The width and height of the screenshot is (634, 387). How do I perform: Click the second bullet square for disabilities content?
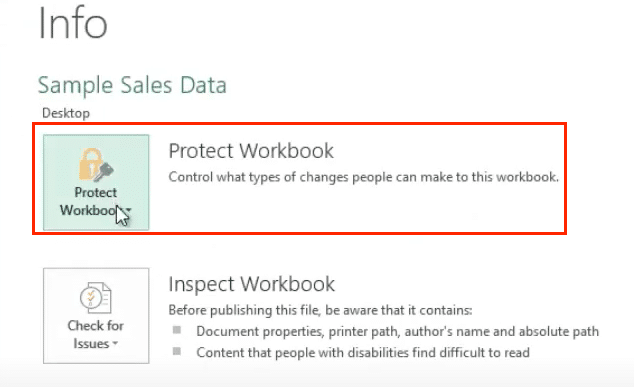click(x=177, y=351)
